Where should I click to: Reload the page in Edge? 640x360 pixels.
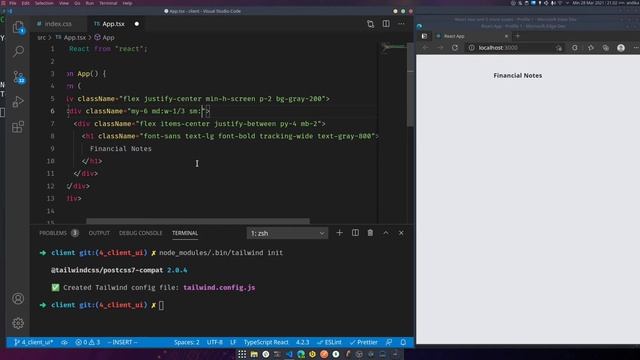[x=455, y=48]
